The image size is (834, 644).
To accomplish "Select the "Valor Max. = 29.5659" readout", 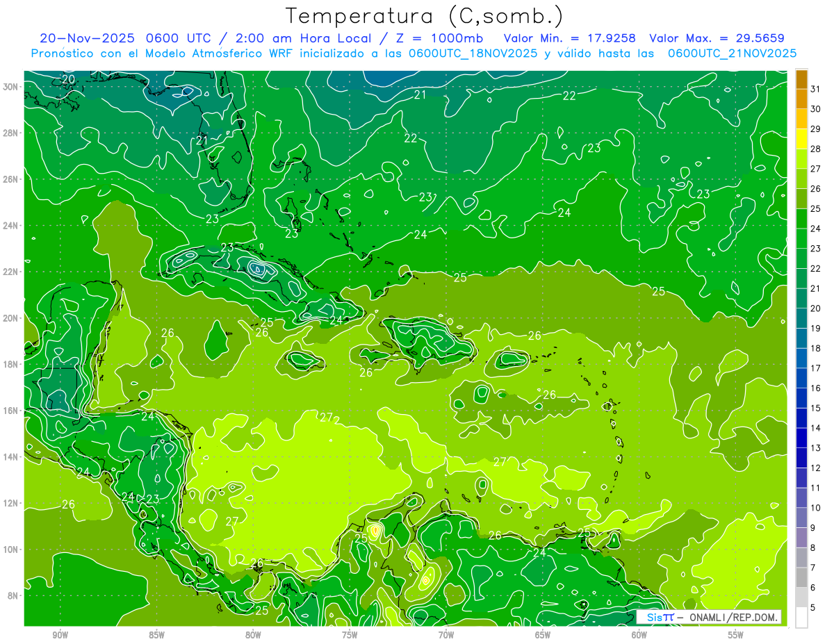I will coord(717,38).
